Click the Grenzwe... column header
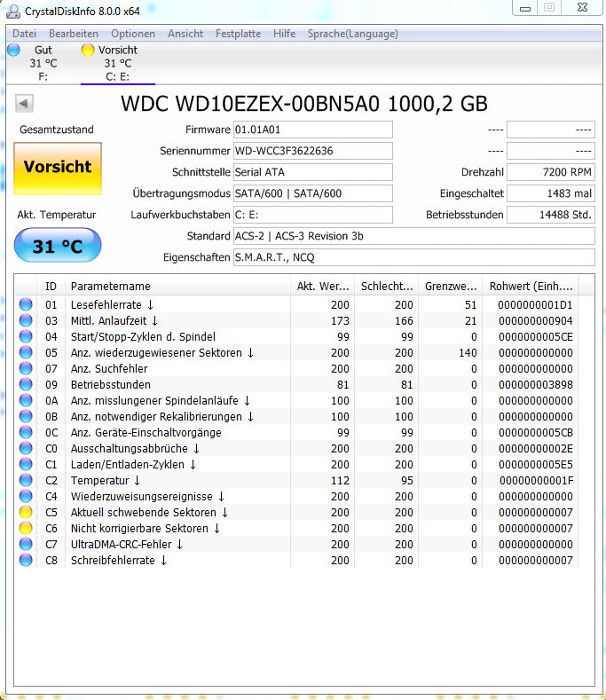This screenshot has height=700, width=606. point(450,287)
